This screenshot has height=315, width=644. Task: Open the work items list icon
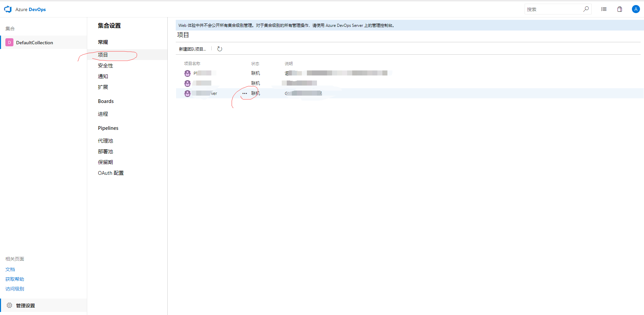click(x=604, y=9)
